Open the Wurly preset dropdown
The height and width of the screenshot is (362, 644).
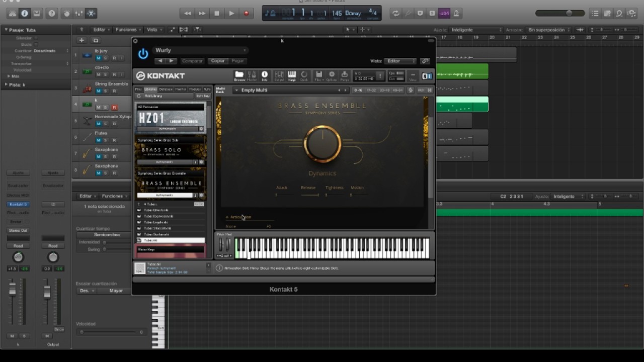point(200,50)
